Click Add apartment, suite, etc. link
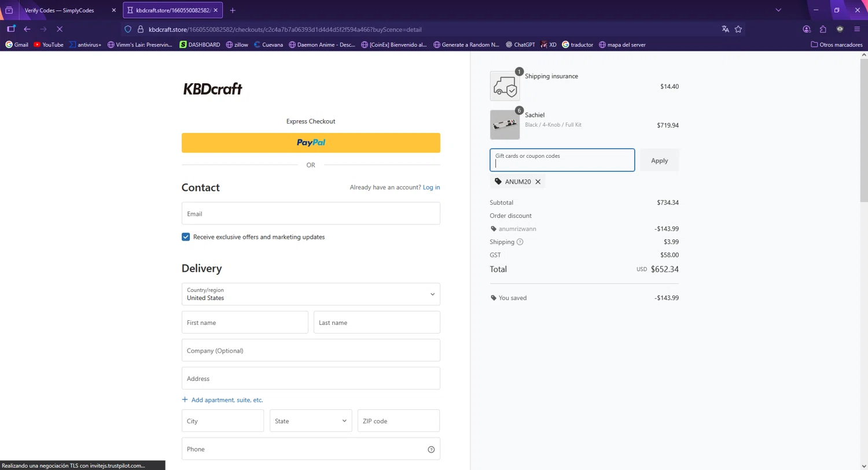Viewport: 868px width, 470px height. coord(222,400)
